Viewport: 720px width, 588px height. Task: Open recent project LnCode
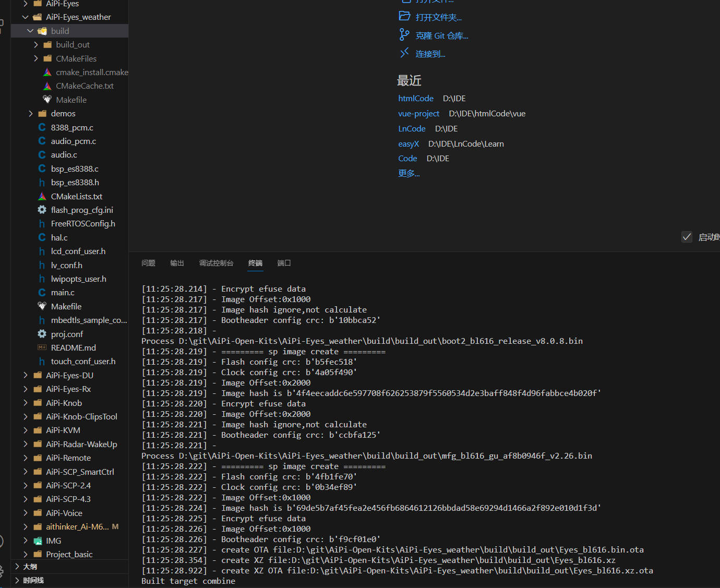(412, 129)
